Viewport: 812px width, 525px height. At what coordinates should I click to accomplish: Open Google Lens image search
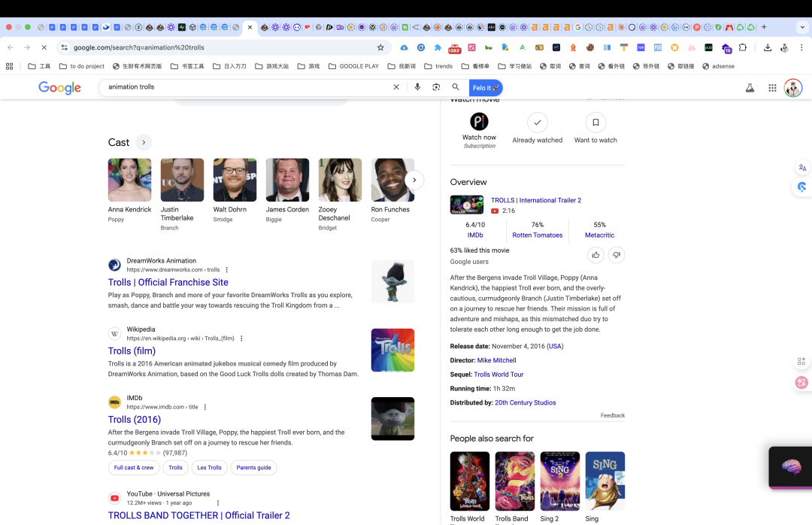[x=436, y=87]
